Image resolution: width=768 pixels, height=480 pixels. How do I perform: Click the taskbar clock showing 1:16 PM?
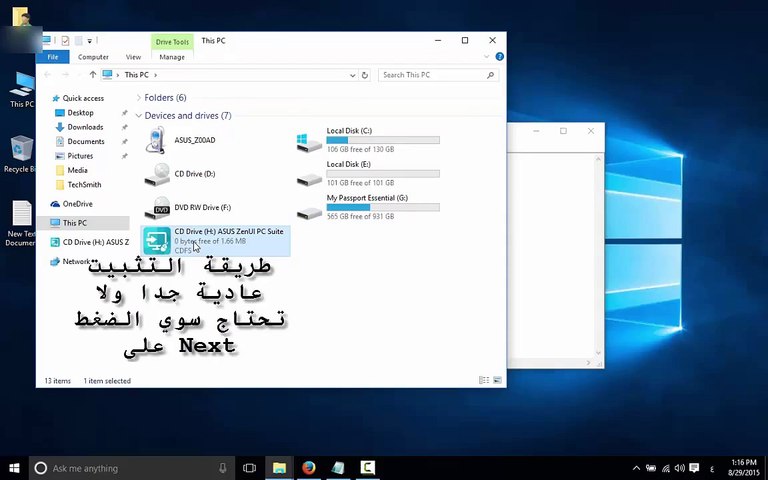click(744, 462)
